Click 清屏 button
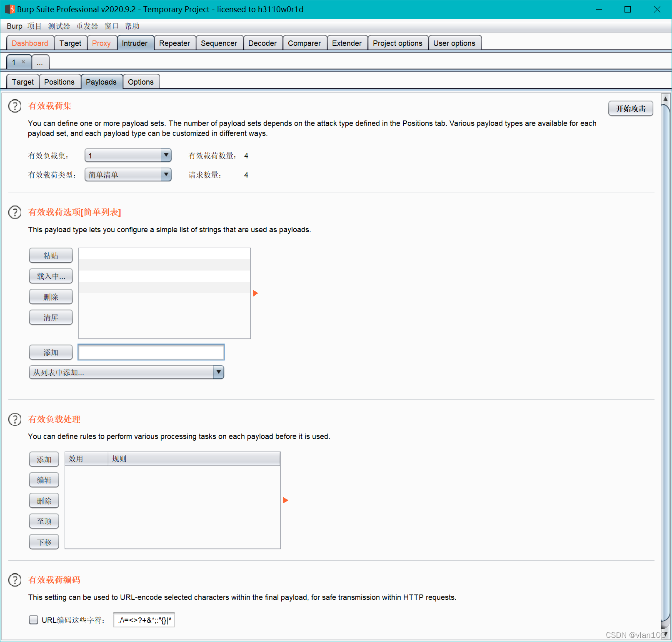This screenshot has width=672, height=642. click(x=51, y=317)
